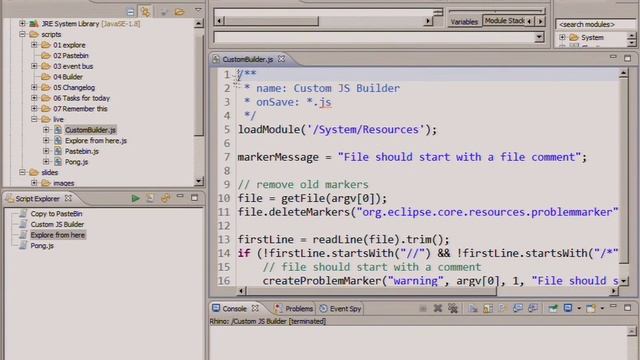Viewport: 640px width, 360px height.
Task: Expand JRE System Library node
Action: pos(22,24)
